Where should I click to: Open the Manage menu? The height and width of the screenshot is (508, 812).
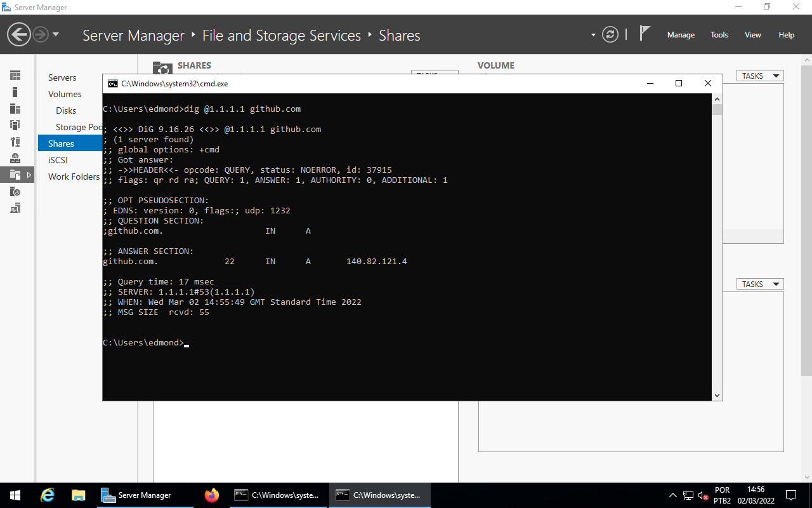tap(680, 35)
